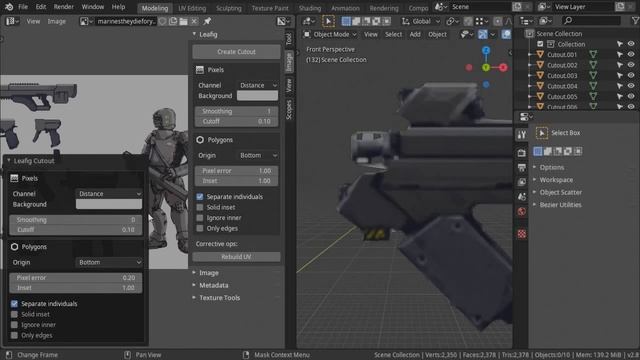Open the Texture properties checker icon

pyautogui.click(x=522, y=234)
